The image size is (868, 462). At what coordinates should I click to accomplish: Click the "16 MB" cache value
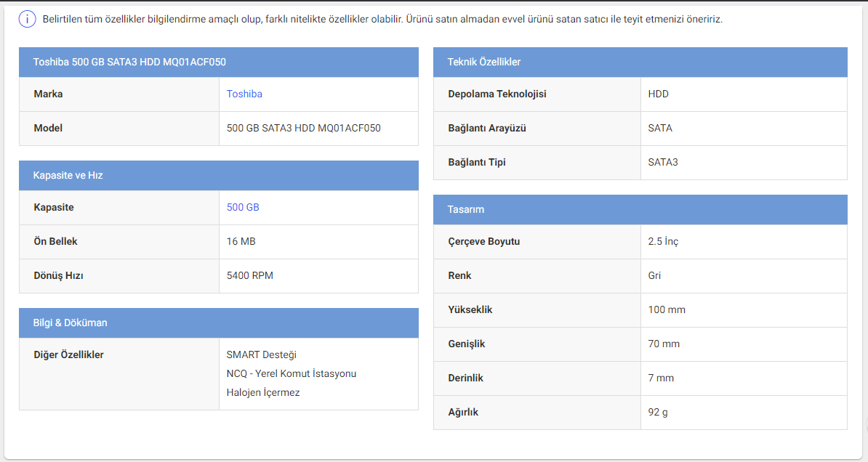pos(241,242)
